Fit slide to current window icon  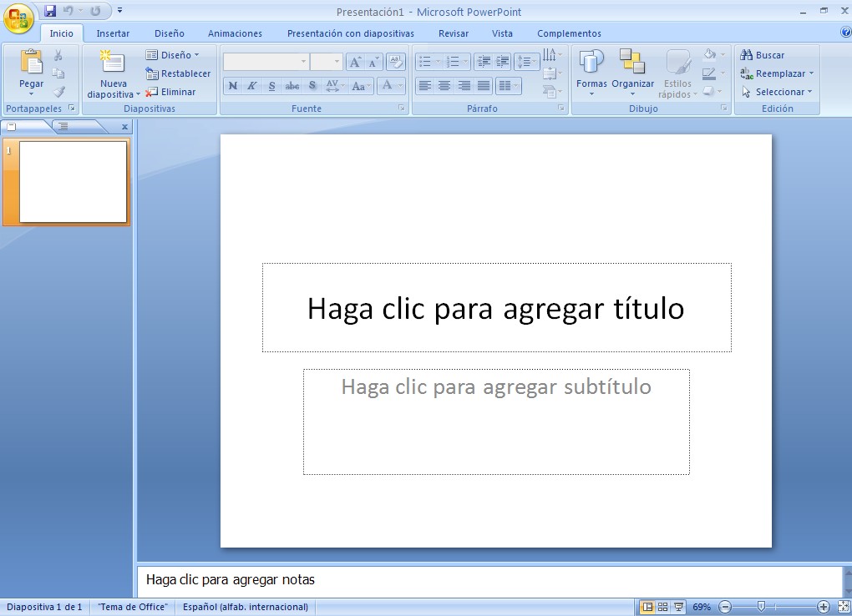click(844, 607)
